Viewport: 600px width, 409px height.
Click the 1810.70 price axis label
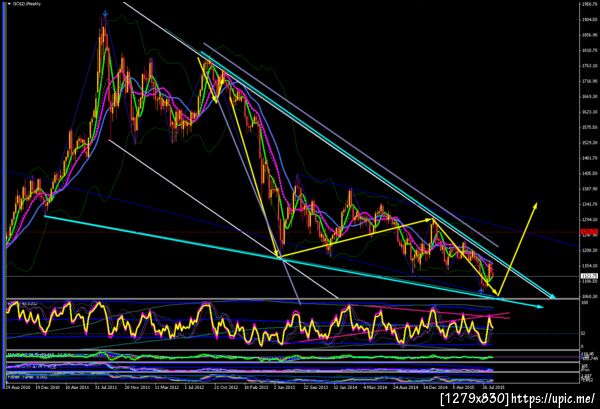590,50
